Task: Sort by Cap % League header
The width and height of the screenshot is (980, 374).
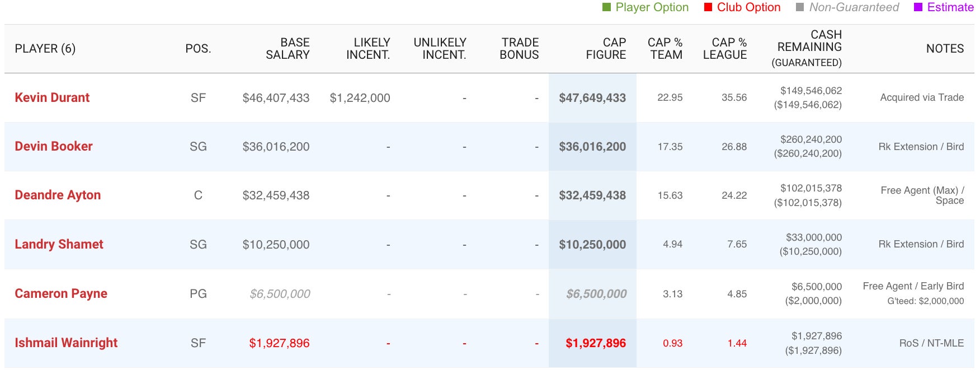Action: coord(725,49)
